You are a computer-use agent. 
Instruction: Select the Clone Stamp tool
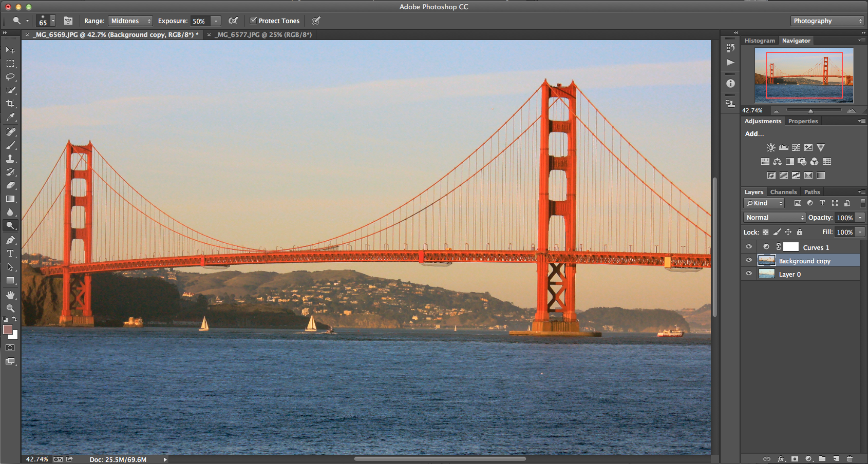(10, 159)
